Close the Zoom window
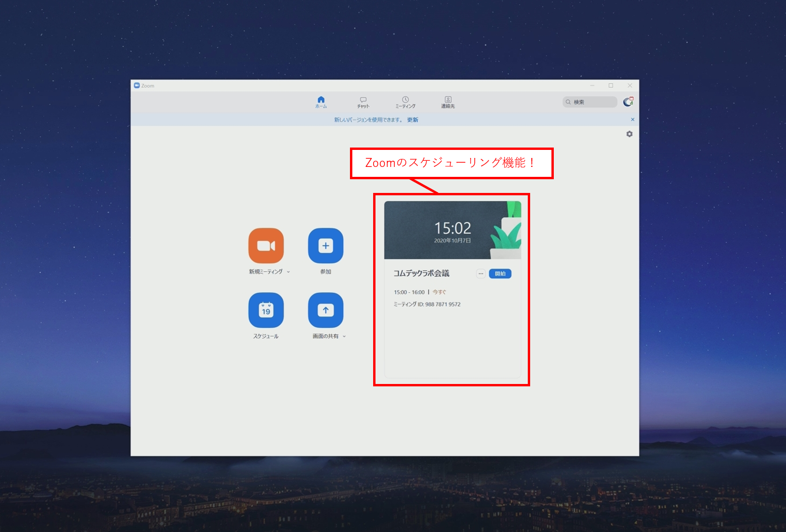The image size is (786, 532). point(630,86)
